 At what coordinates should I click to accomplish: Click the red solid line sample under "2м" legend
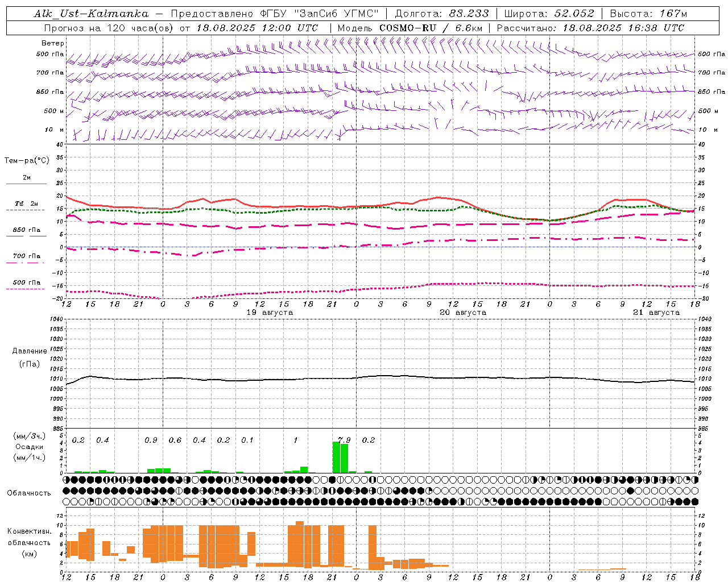pos(26,184)
